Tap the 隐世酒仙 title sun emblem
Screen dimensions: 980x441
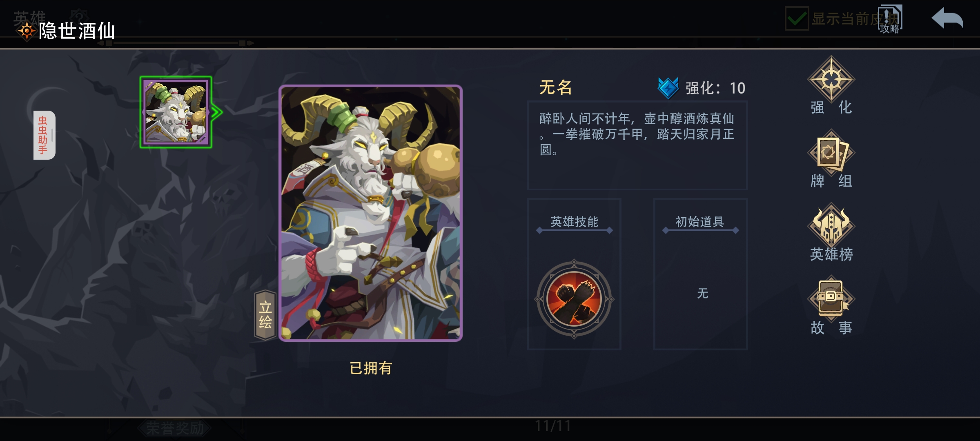27,31
